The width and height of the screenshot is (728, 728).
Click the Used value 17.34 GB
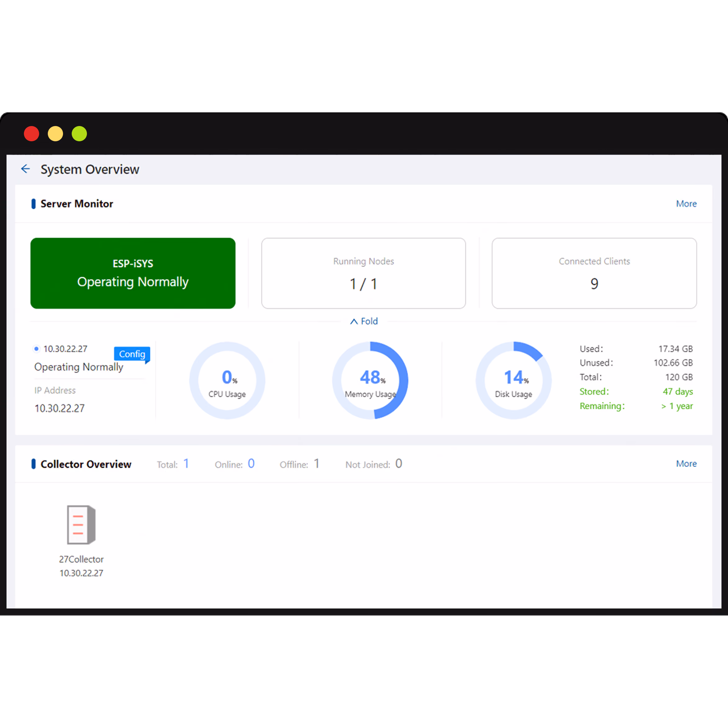pyautogui.click(x=675, y=349)
